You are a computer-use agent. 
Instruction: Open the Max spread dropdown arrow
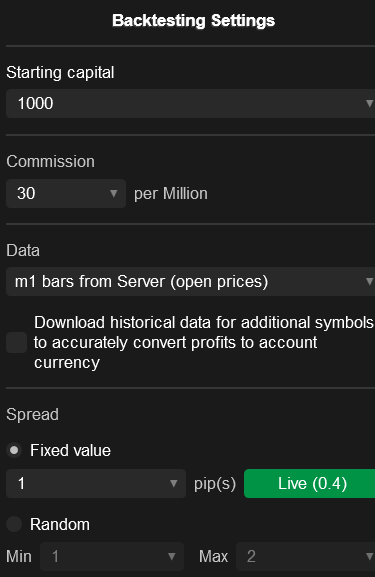click(369, 556)
